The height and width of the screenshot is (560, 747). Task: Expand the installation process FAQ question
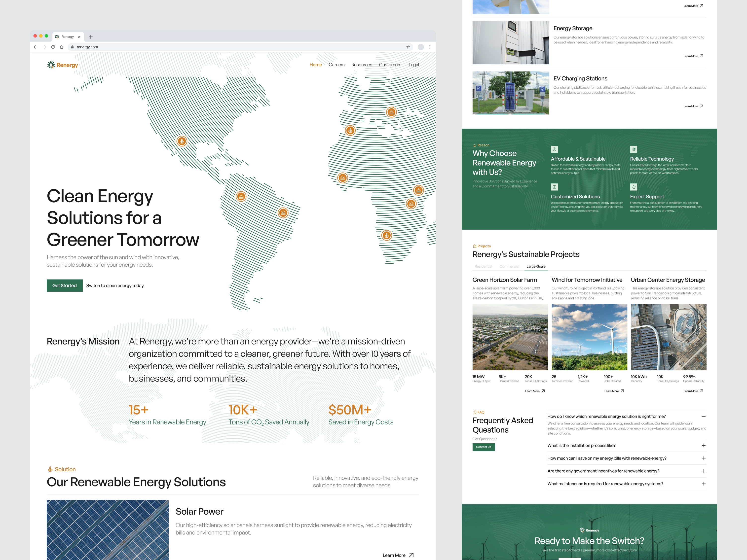[704, 445]
